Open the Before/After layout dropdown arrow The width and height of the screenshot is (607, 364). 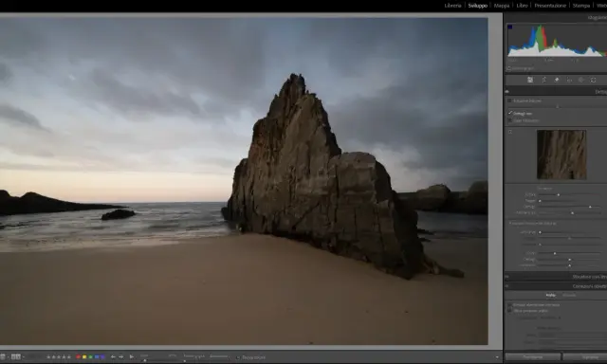(x=23, y=356)
